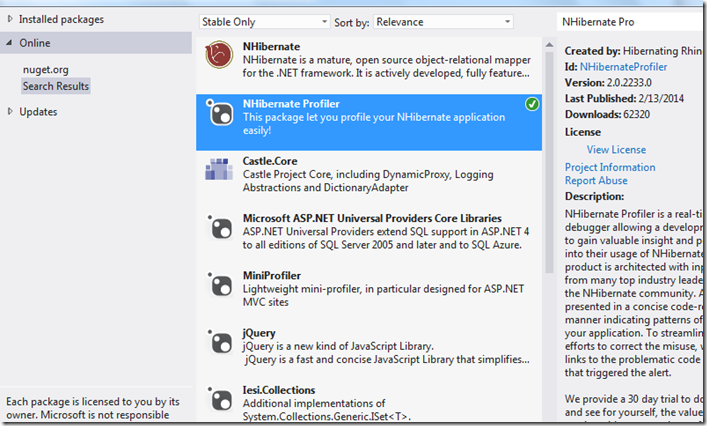Click the Sort by label
707x426 pixels.
[x=352, y=22]
